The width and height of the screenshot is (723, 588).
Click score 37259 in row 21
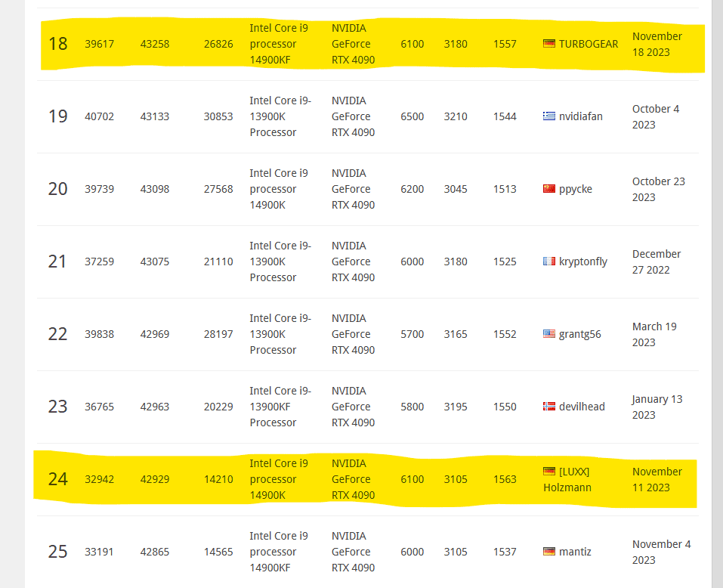(x=99, y=262)
